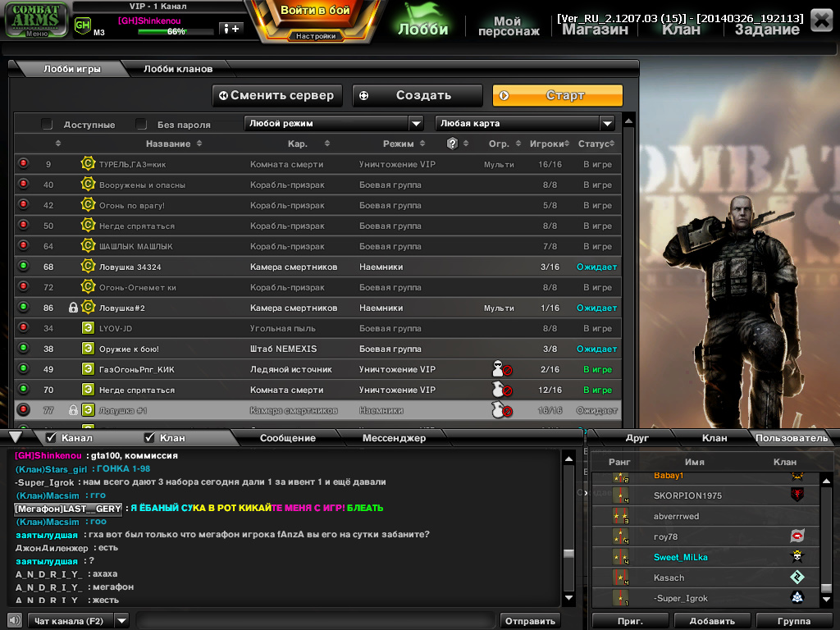Screen dimensions: 840x630
Task: Open the Мессенджер tab
Action: point(394,438)
